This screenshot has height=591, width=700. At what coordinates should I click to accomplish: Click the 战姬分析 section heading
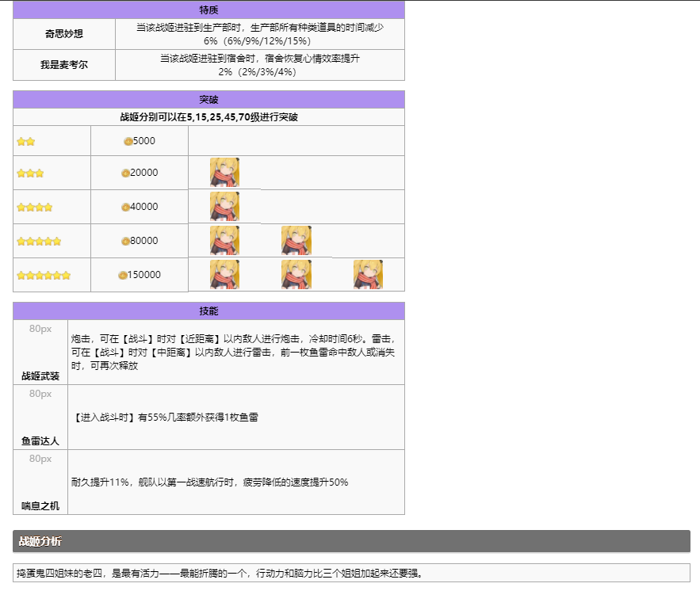[x=40, y=541]
